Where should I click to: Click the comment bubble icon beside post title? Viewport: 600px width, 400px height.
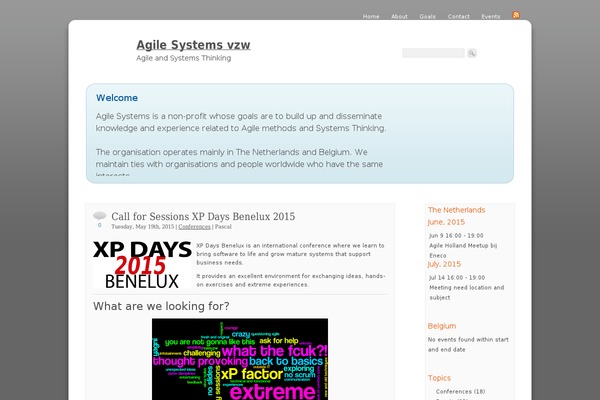(x=99, y=216)
